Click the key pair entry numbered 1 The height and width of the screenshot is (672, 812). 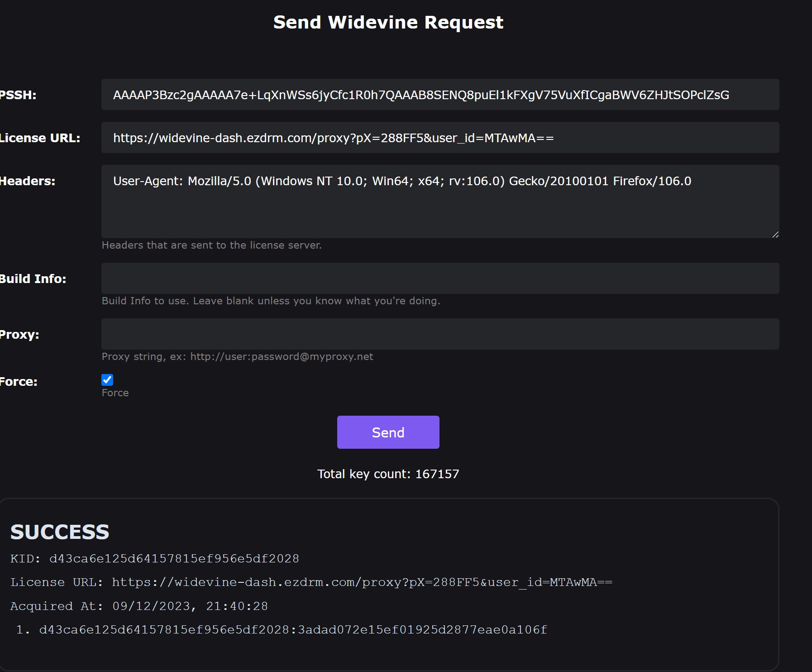tap(293, 630)
